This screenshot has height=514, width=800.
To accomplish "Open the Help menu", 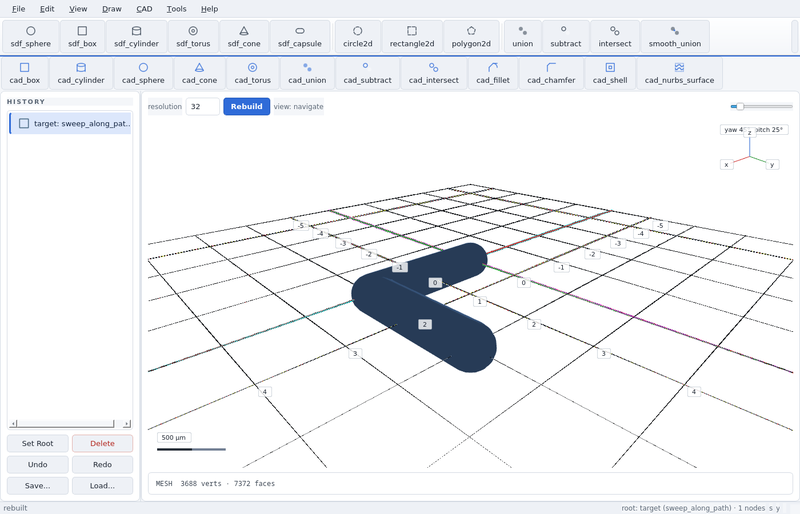I will click(x=209, y=9).
